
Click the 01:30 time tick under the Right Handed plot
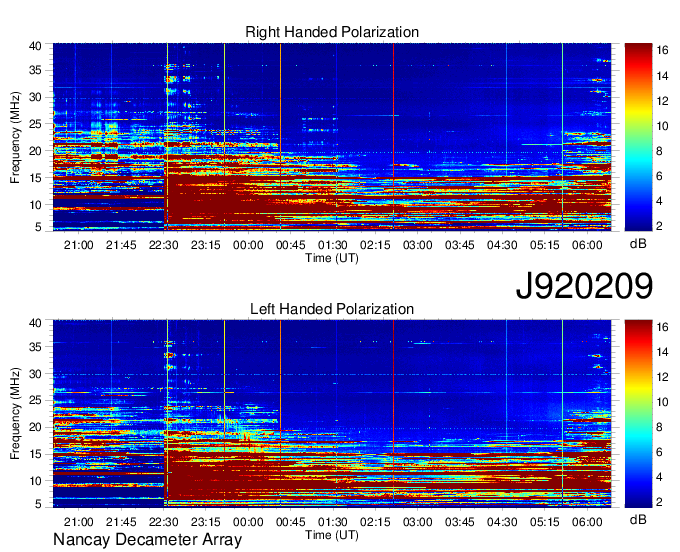click(333, 245)
